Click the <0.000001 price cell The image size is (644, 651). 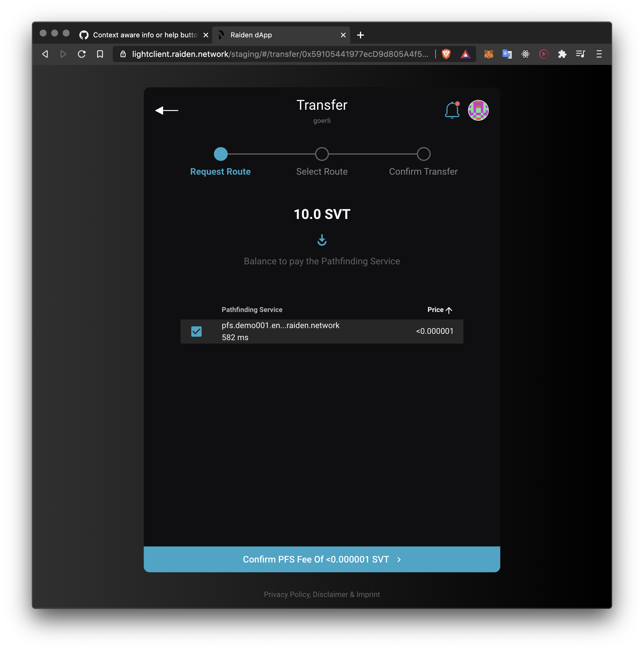(x=435, y=331)
